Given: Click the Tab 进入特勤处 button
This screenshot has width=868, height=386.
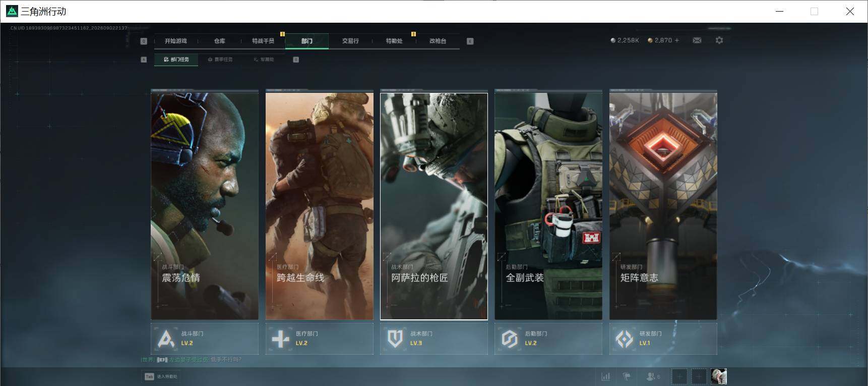Looking at the screenshot, I should 161,376.
